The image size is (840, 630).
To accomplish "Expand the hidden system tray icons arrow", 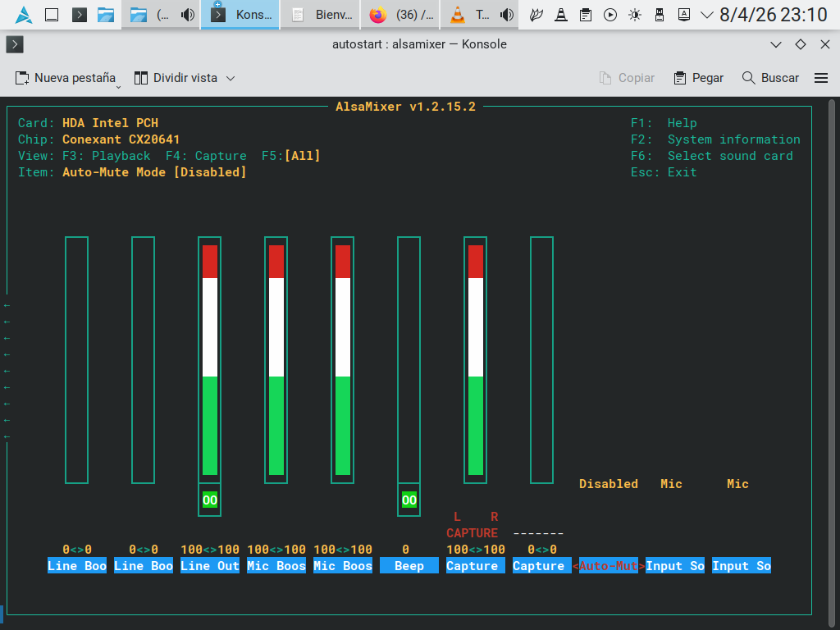I will [707, 15].
